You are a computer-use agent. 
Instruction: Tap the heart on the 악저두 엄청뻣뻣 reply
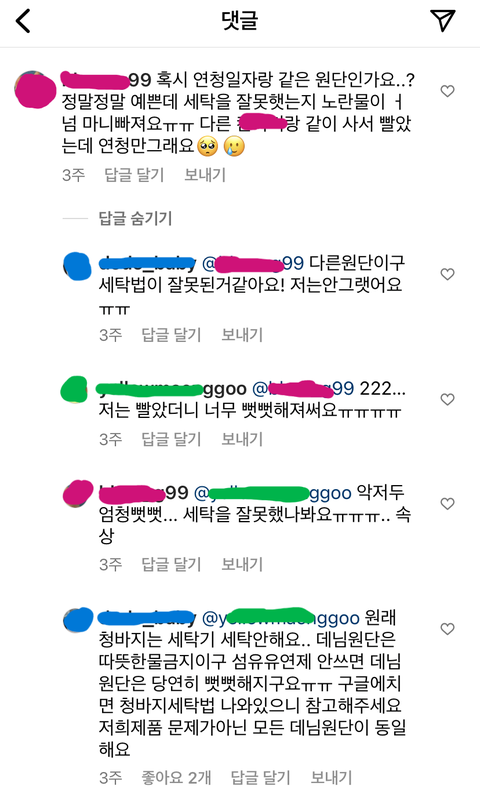point(447,504)
